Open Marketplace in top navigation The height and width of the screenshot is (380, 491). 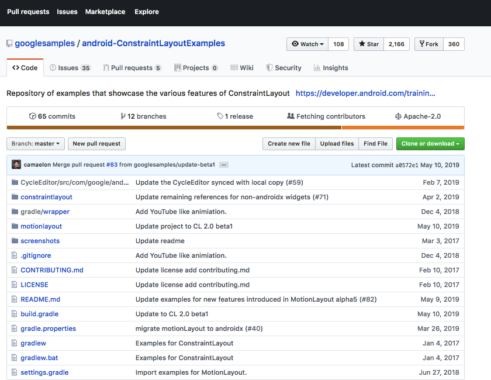105,12
